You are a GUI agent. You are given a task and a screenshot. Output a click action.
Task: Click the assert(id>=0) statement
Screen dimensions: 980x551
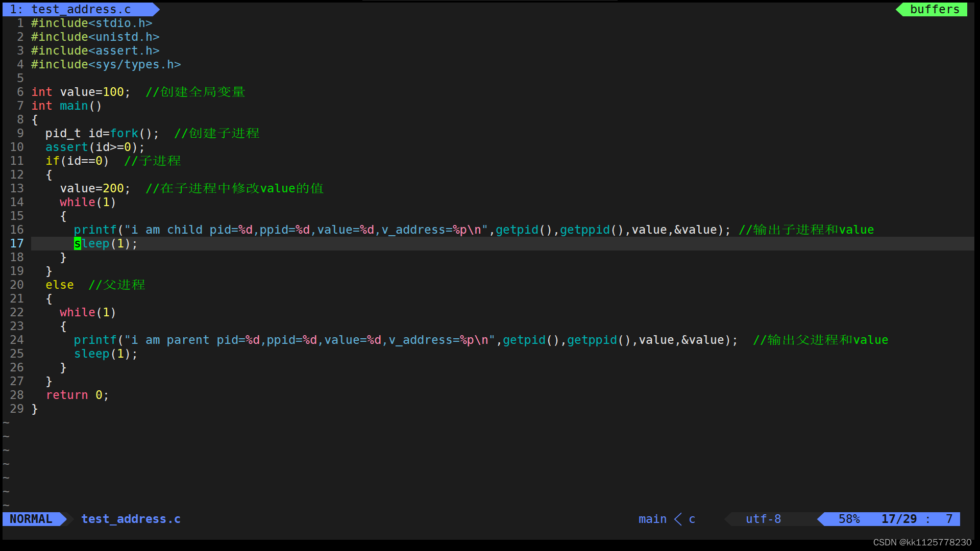95,147
